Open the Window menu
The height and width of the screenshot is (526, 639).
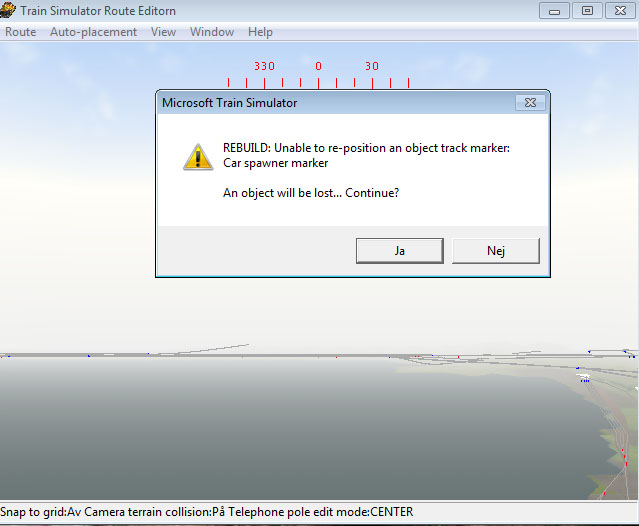(x=212, y=32)
